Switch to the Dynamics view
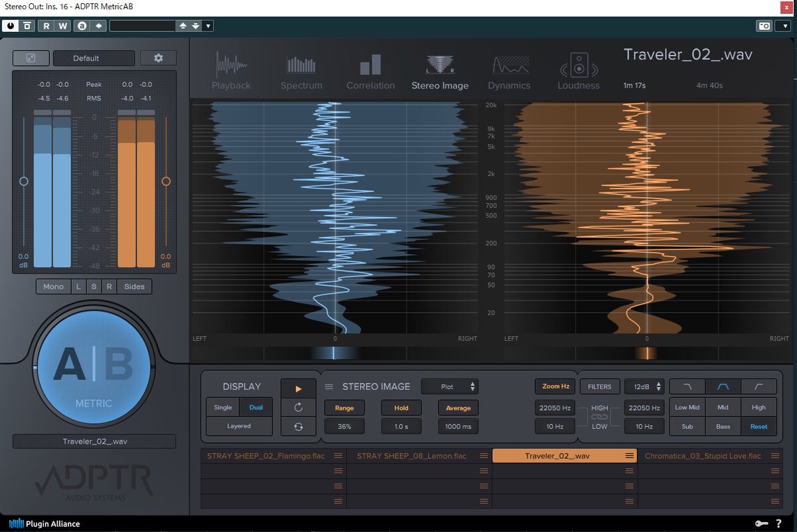 (509, 72)
